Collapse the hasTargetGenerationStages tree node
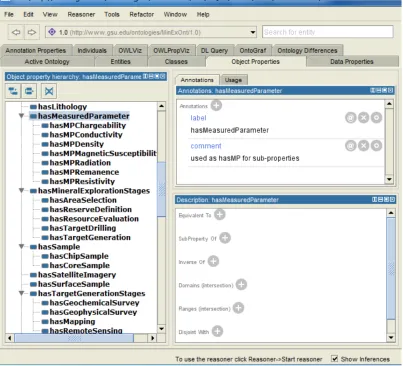Screen dimensions: 403x366 [21, 293]
